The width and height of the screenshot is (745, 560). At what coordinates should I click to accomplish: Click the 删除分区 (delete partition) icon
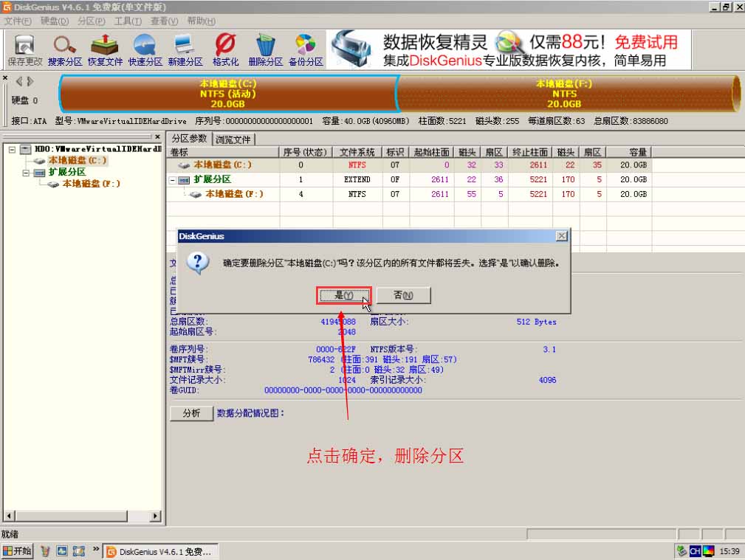[264, 49]
